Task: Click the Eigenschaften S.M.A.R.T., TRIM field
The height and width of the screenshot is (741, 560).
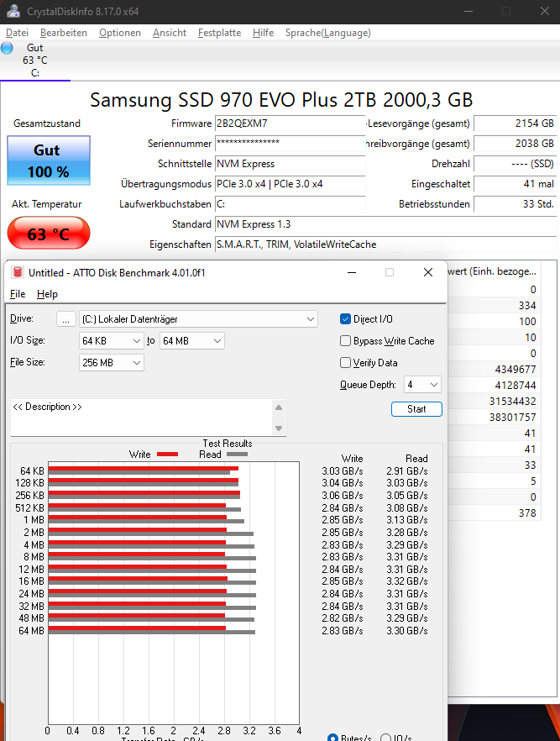Action: coord(385,244)
